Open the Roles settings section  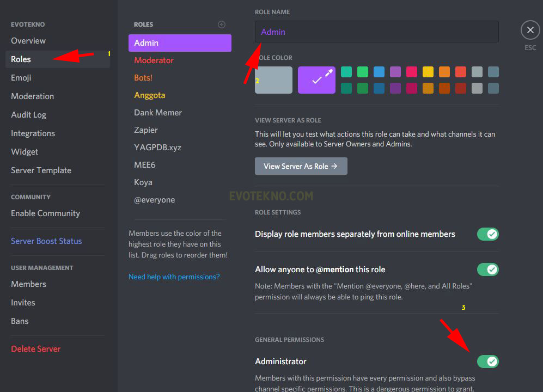[x=21, y=59]
